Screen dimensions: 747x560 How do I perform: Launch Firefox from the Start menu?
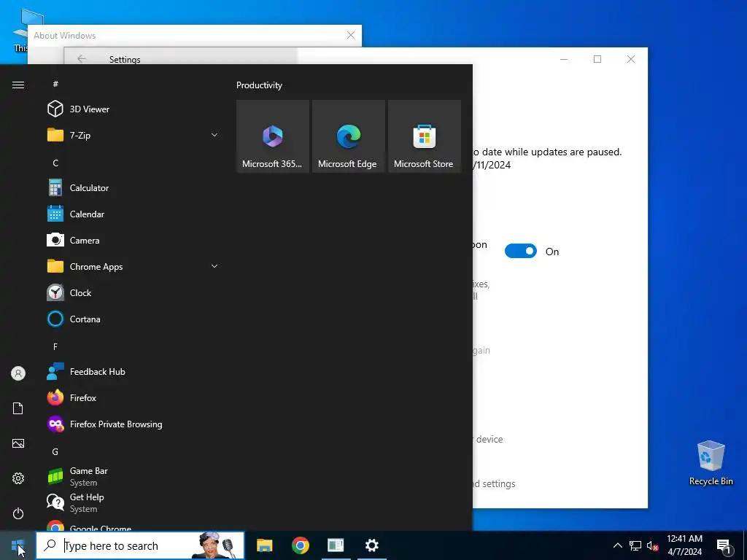coord(133,397)
